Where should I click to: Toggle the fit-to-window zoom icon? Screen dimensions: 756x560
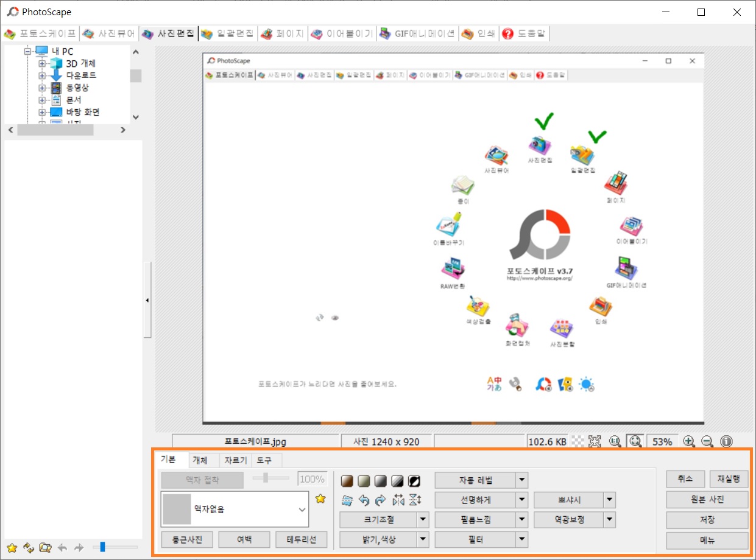tap(635, 441)
